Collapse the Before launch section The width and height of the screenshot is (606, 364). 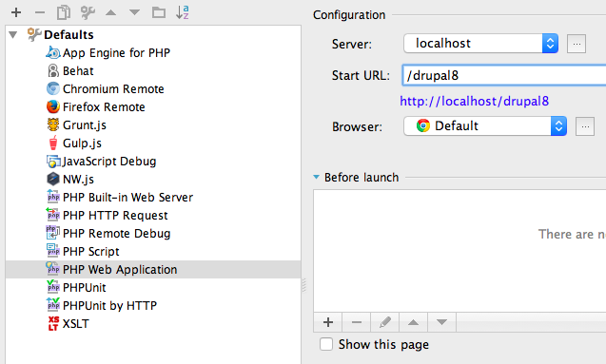(316, 177)
